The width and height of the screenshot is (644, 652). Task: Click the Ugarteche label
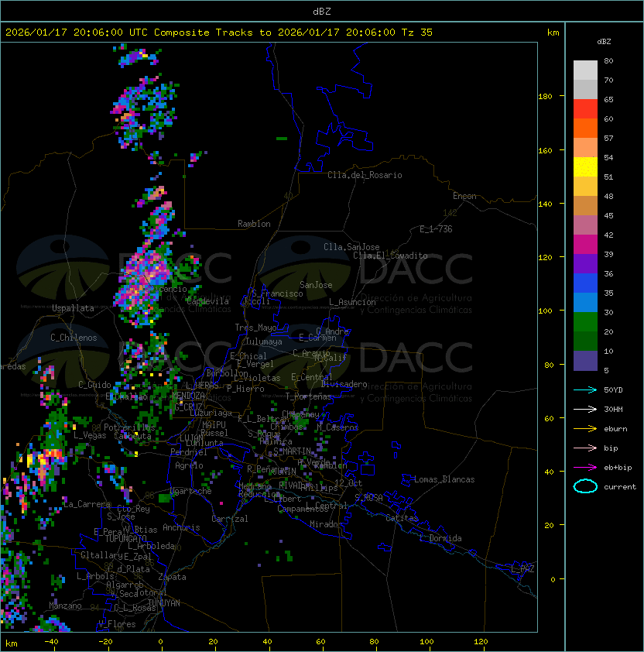coord(190,491)
